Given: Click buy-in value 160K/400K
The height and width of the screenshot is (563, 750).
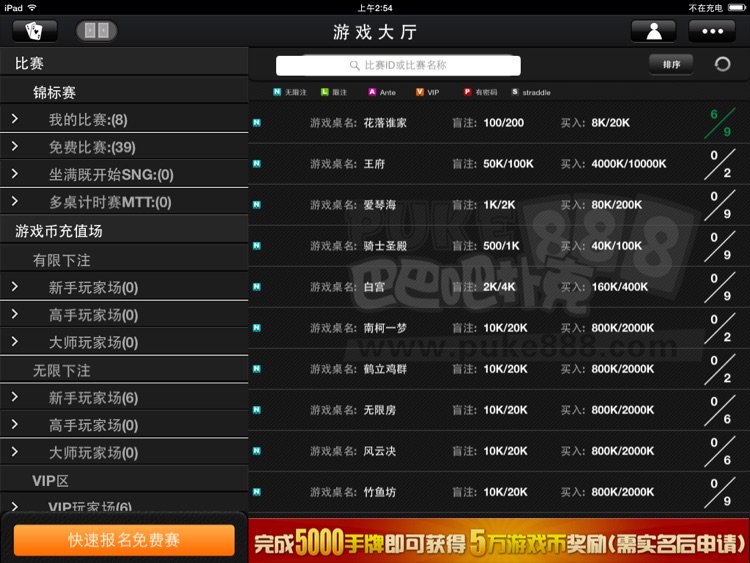Looking at the screenshot, I should [620, 287].
